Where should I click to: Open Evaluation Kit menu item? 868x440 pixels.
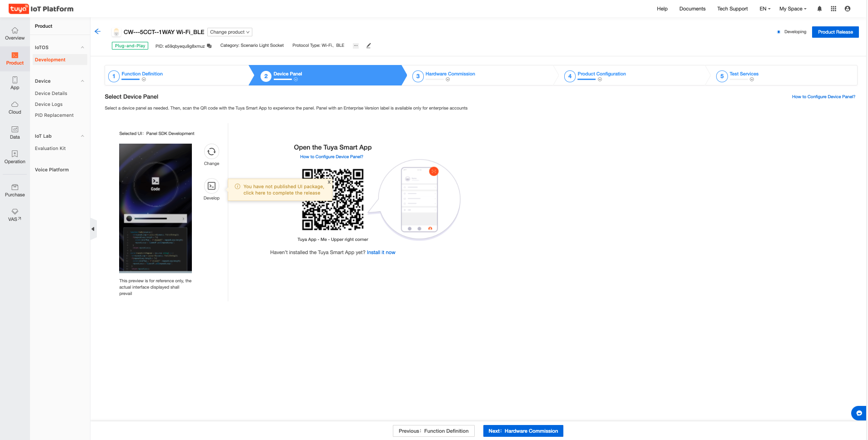[x=50, y=148]
